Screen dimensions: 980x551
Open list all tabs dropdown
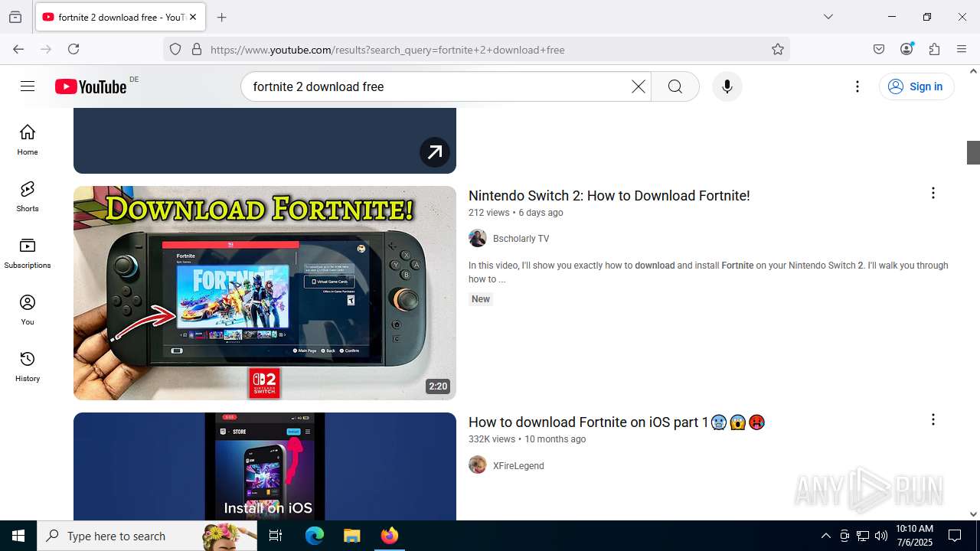pyautogui.click(x=828, y=17)
